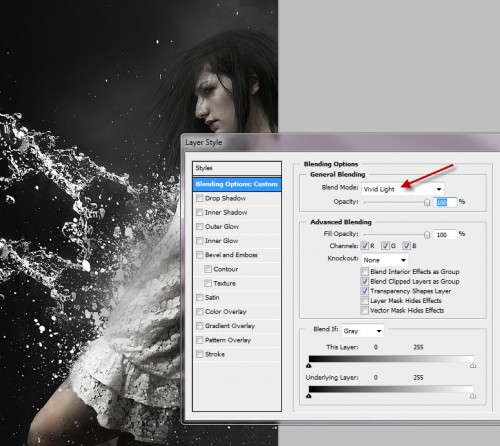Screen dimensions: 500x446
Task: Toggle the Inner Shadow effect checkbox
Action: pos(200,212)
